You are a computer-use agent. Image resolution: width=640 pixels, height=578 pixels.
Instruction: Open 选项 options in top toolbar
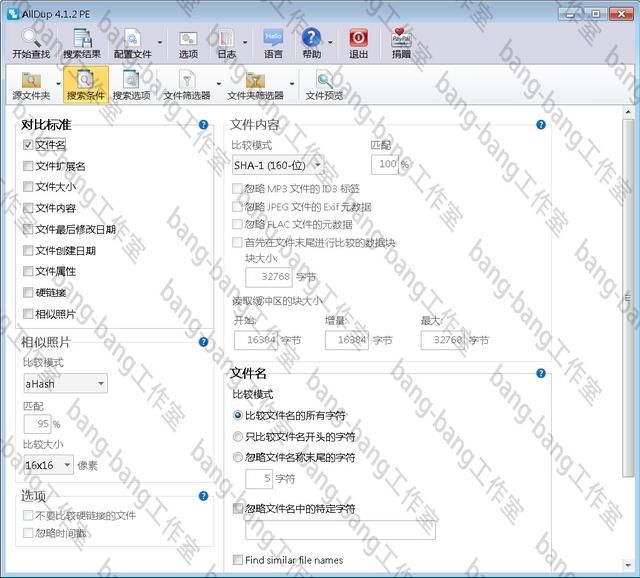188,44
